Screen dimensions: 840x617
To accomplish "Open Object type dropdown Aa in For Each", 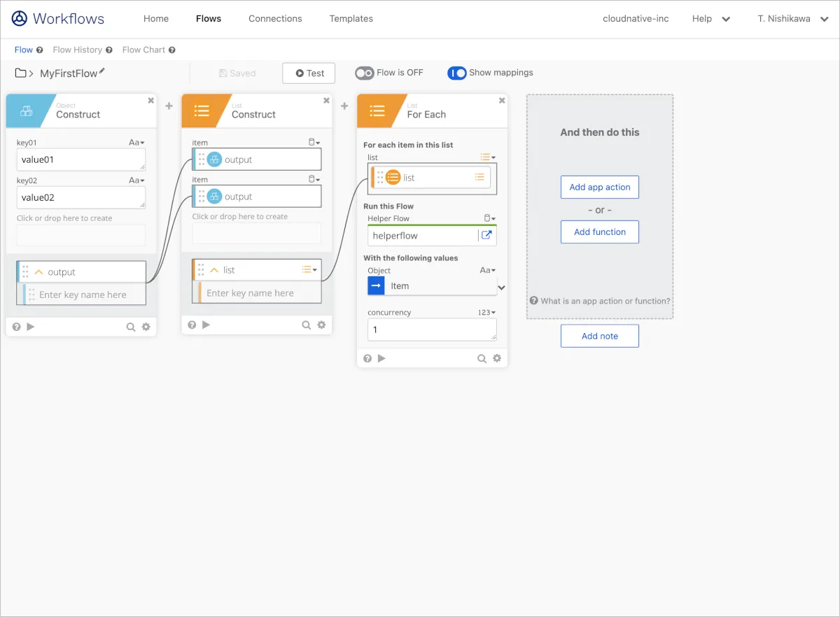I will click(488, 270).
